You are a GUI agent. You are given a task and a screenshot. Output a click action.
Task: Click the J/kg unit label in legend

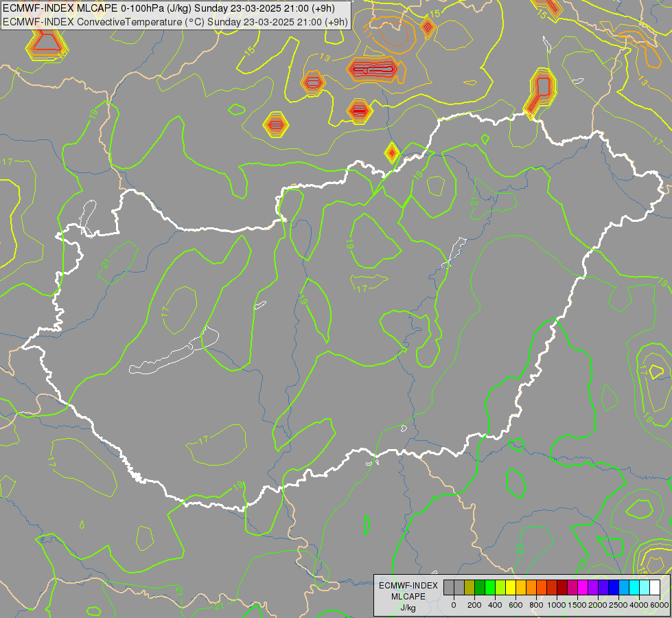408,608
